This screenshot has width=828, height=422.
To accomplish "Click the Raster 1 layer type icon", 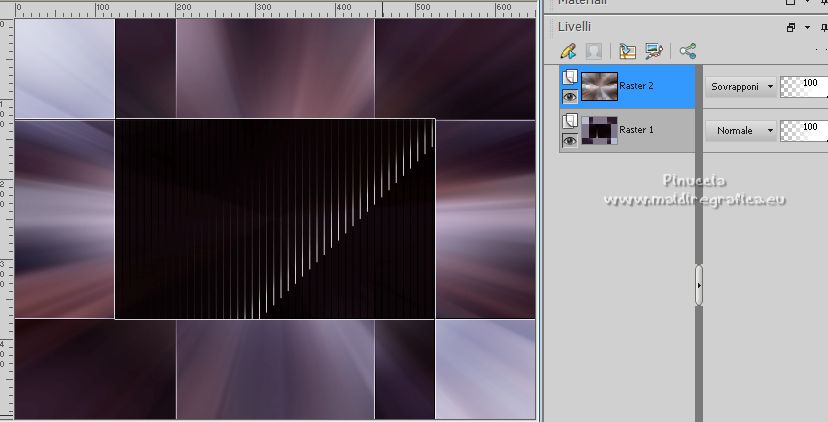I will click(x=570, y=121).
